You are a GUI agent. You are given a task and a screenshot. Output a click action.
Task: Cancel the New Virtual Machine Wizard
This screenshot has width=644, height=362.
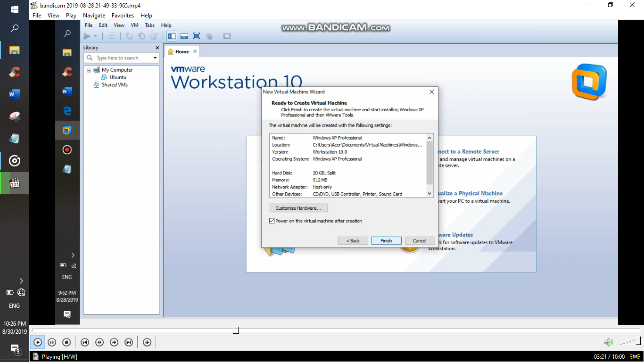[x=420, y=240]
